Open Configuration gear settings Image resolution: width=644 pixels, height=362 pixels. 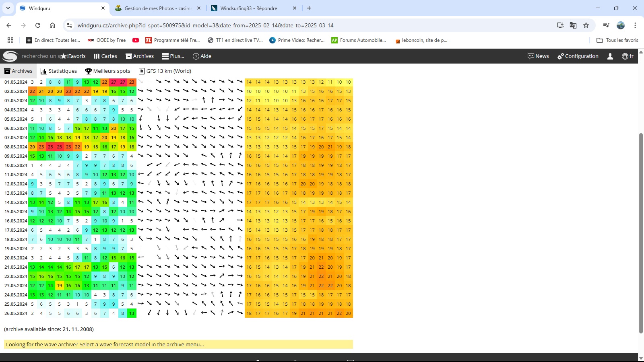[x=578, y=56]
